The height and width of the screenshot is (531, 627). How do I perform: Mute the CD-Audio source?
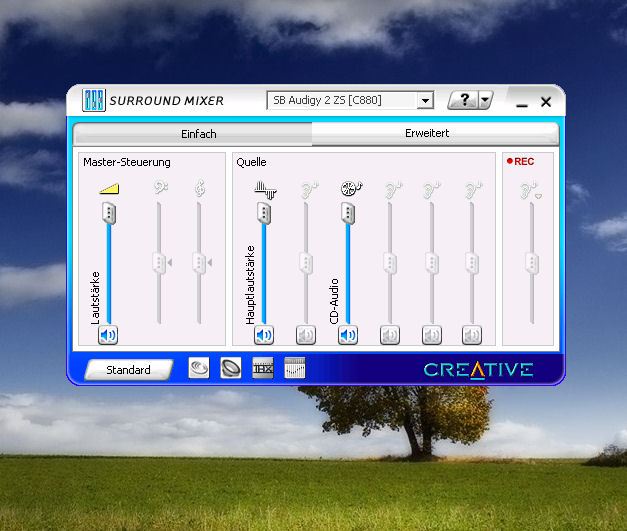click(x=348, y=335)
